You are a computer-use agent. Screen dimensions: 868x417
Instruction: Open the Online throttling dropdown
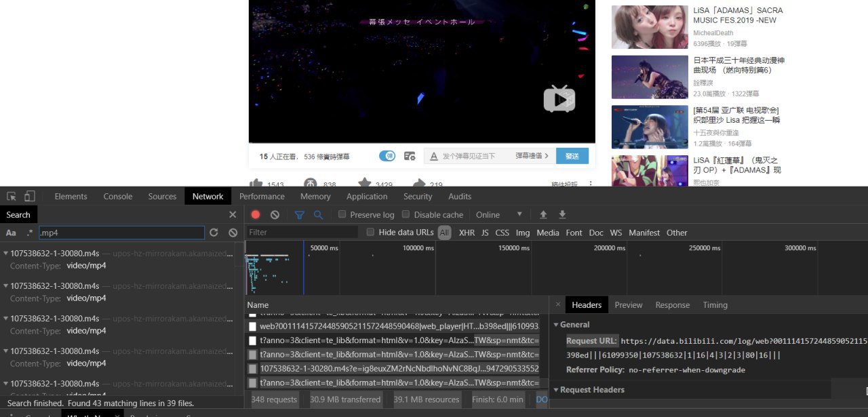point(499,215)
